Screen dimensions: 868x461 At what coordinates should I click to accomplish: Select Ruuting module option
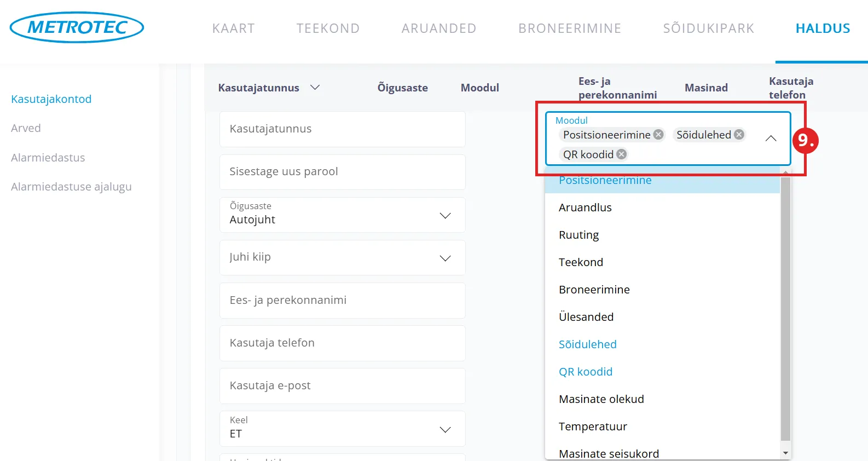pyautogui.click(x=578, y=235)
